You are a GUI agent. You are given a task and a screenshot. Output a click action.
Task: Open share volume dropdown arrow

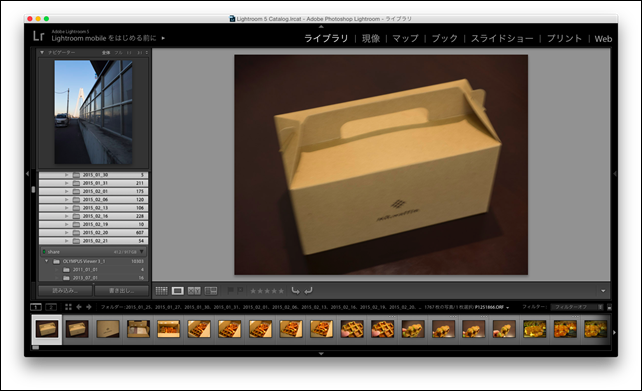(142, 251)
